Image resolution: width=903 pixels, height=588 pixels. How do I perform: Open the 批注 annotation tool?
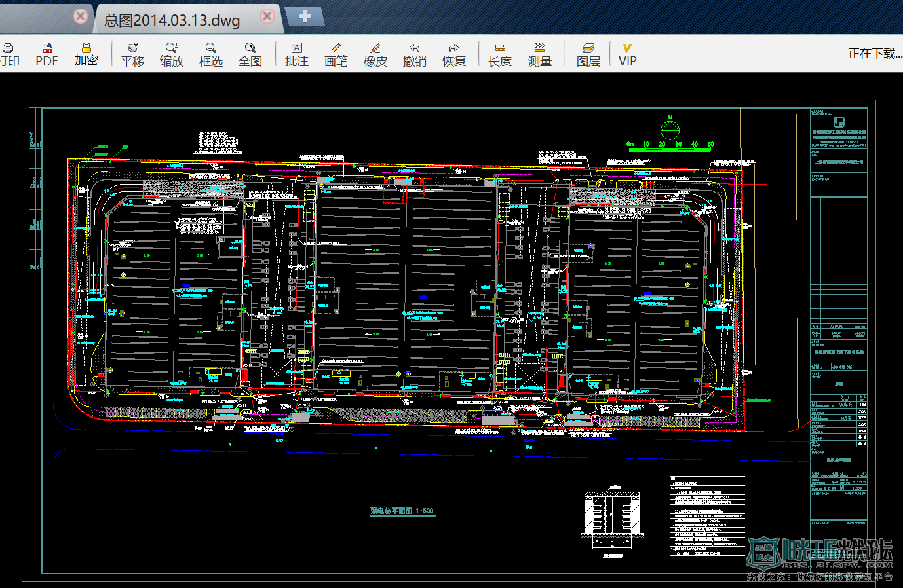point(297,54)
